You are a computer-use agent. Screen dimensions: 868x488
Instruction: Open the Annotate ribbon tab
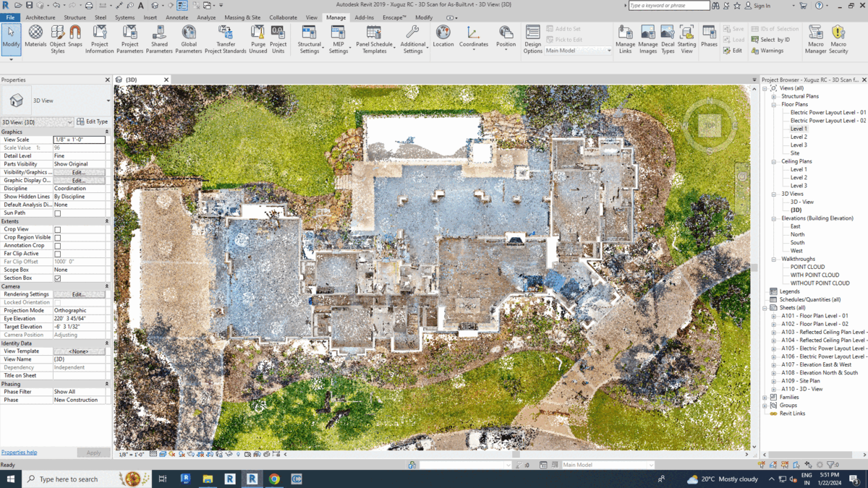(176, 17)
